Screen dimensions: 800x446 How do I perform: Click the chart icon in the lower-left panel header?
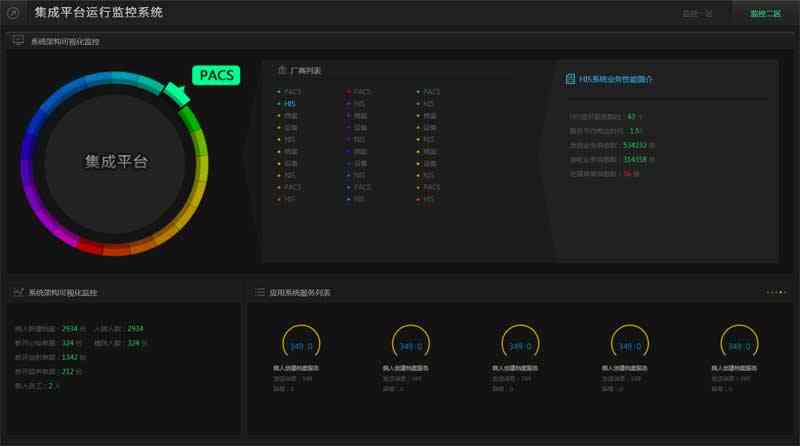pyautogui.click(x=18, y=292)
